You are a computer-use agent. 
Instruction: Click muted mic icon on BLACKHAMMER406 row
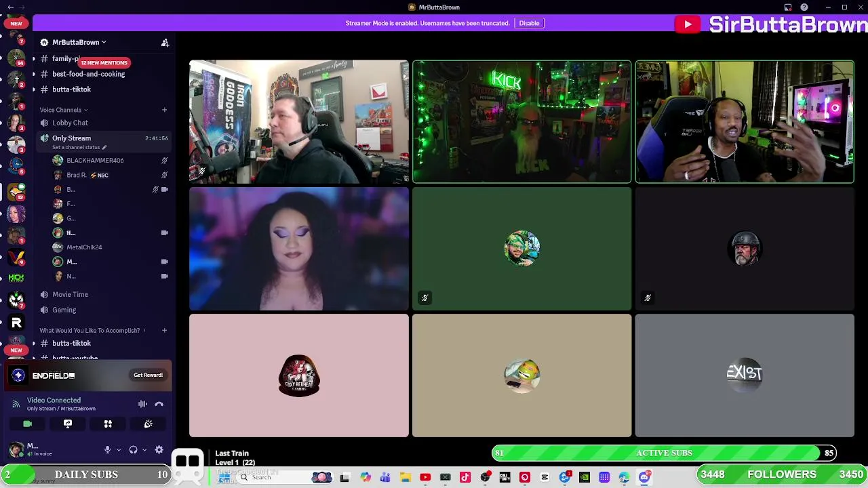pos(164,161)
